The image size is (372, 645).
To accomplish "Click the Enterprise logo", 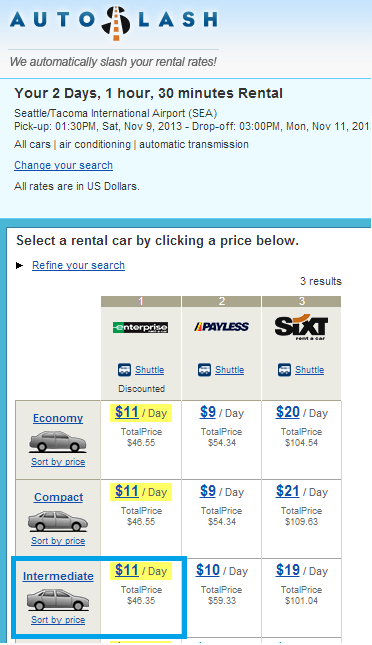I will [x=140, y=327].
